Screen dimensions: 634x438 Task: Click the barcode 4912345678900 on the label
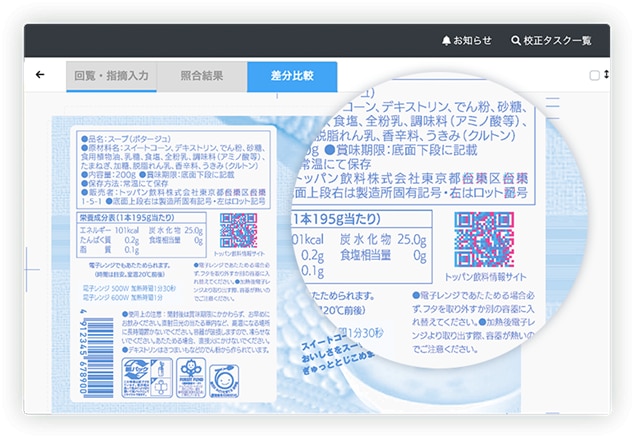tap(97, 352)
